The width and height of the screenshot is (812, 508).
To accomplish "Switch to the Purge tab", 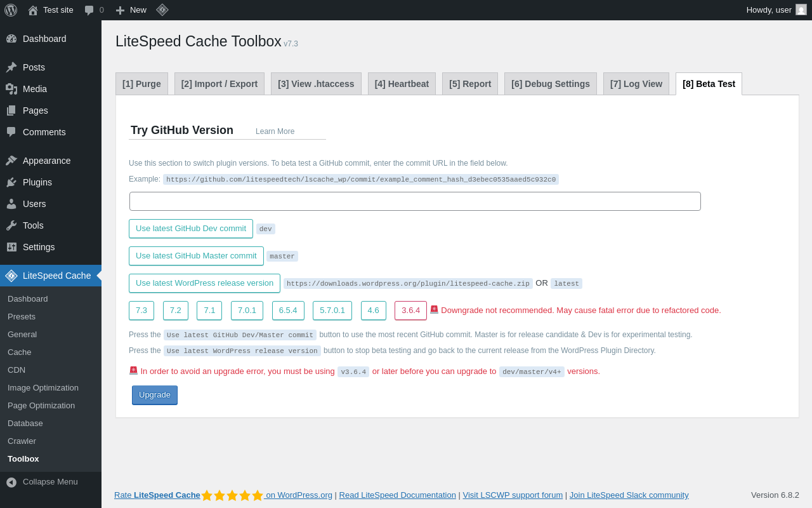I will pos(141,84).
